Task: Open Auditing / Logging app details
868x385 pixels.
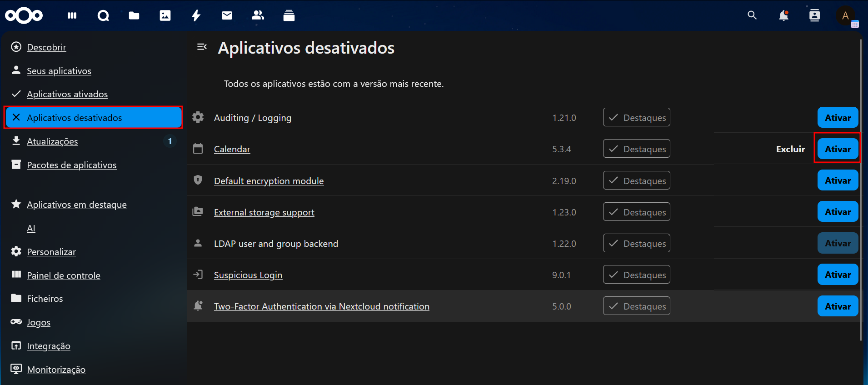Action: coord(253,118)
